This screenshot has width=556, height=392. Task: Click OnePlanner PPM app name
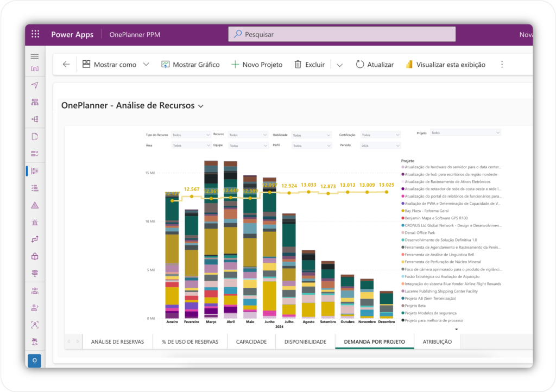click(x=135, y=34)
